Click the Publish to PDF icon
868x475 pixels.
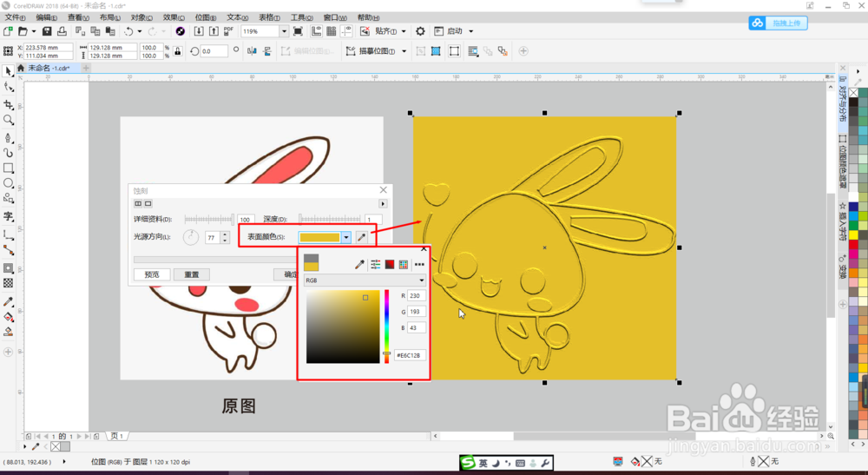tap(228, 31)
